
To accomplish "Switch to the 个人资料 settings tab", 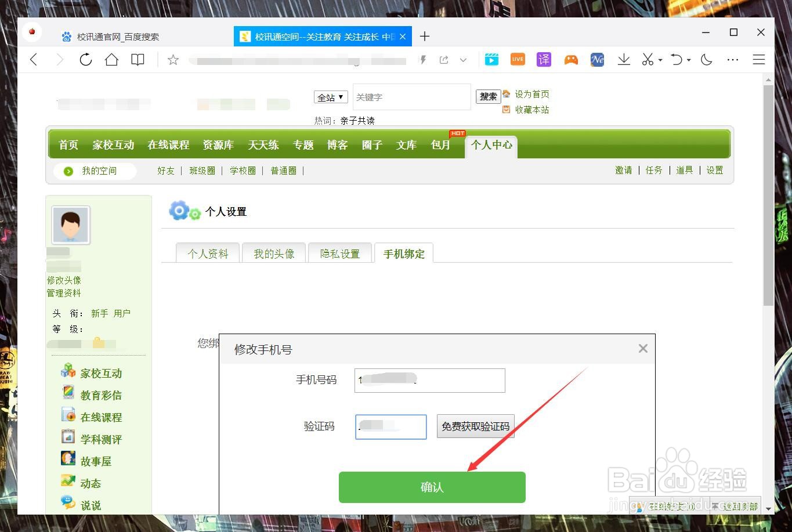I will tap(208, 253).
